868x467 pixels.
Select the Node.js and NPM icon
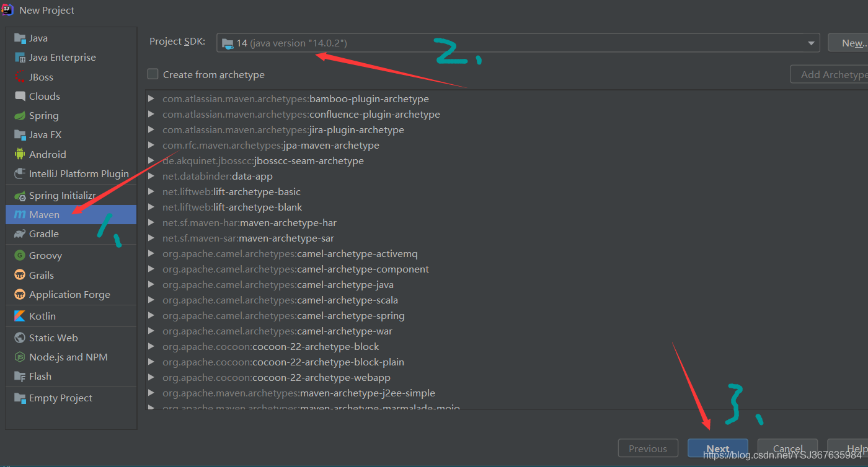(x=19, y=357)
